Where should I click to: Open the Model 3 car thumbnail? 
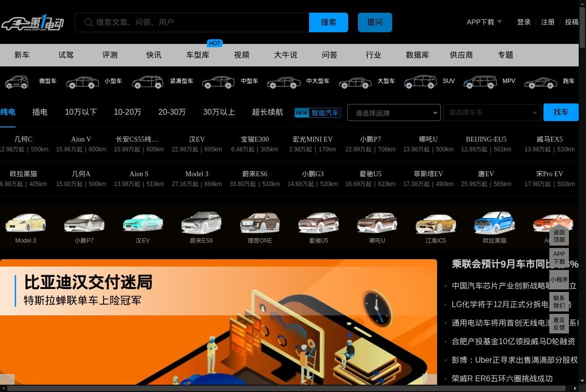point(26,224)
